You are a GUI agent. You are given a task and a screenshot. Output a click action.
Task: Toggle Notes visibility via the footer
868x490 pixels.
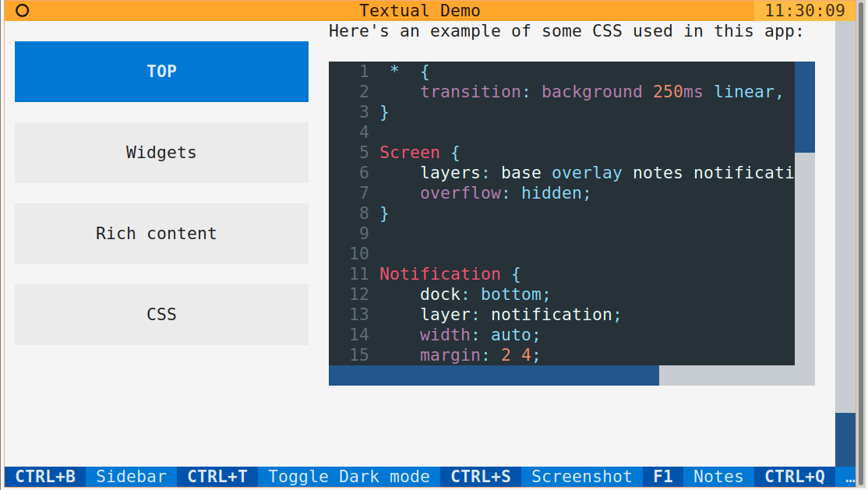click(717, 477)
